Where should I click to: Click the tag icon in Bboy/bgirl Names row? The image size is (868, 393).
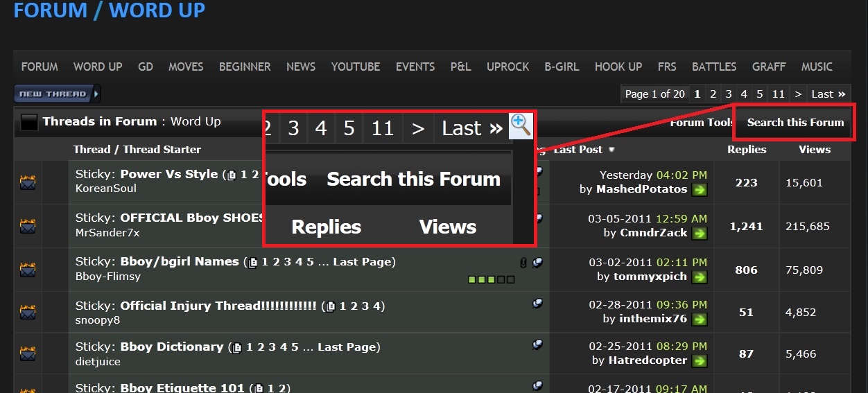click(537, 263)
